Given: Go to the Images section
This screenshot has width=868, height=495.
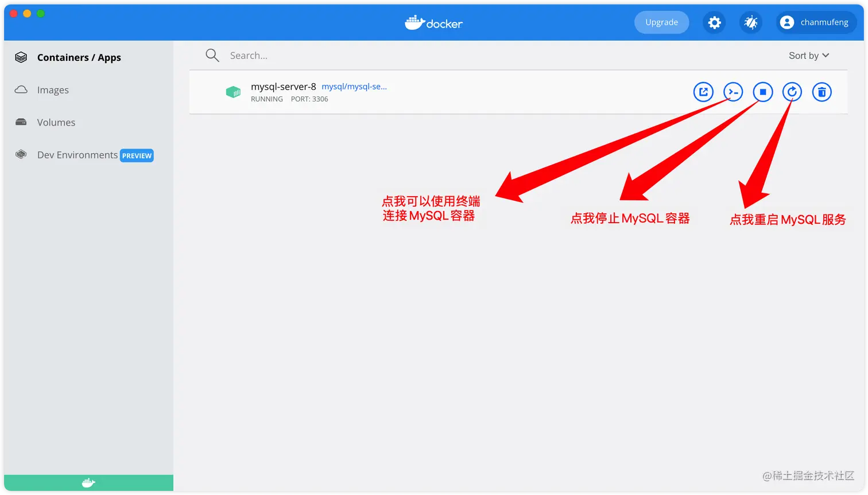Looking at the screenshot, I should tap(53, 90).
